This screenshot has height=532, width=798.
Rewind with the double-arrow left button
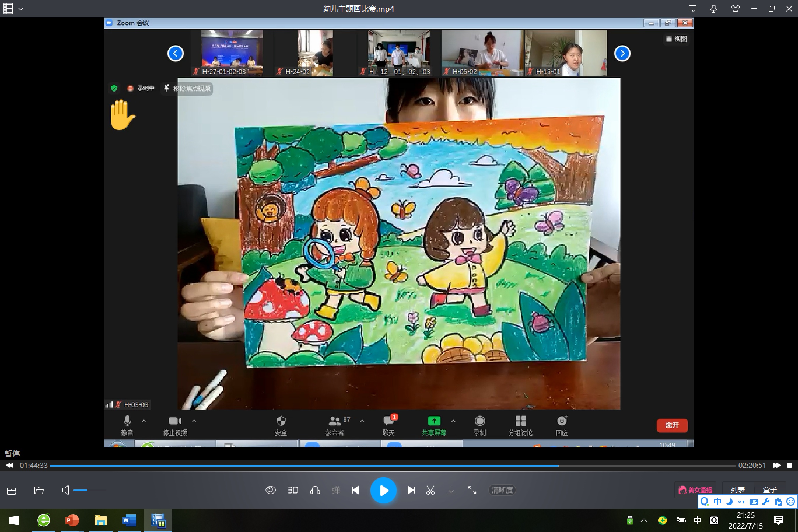tap(10, 465)
